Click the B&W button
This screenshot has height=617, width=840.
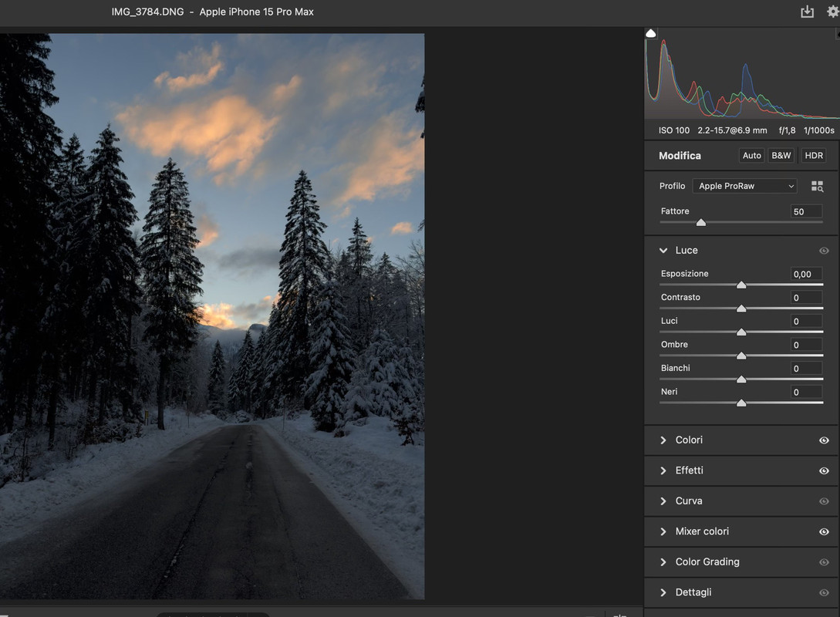781,155
